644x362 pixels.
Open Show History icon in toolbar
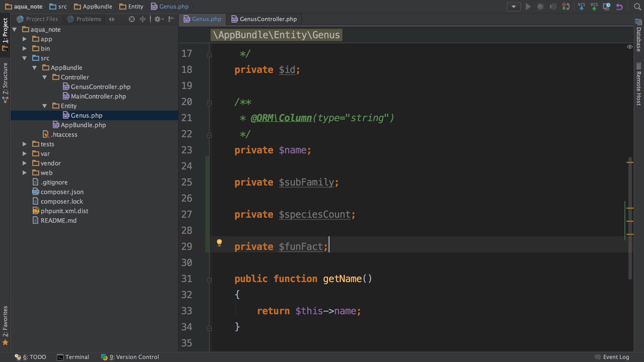click(606, 7)
